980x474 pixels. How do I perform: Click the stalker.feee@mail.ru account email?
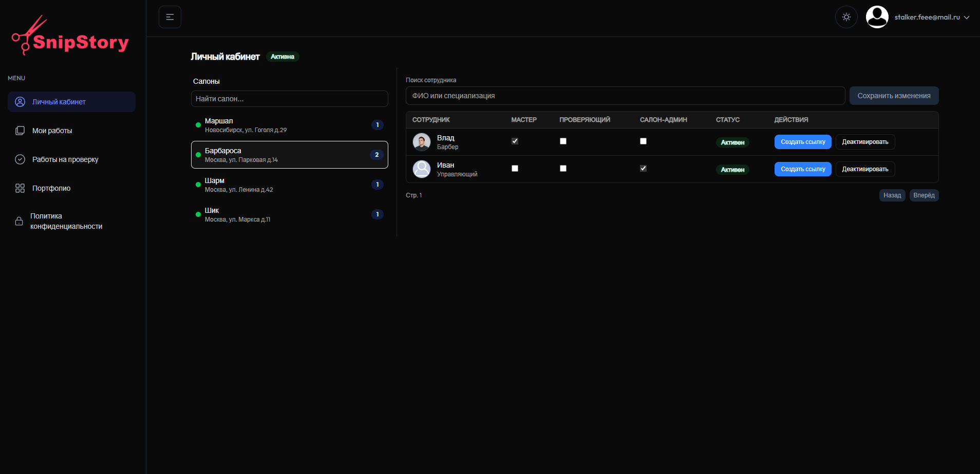(927, 17)
